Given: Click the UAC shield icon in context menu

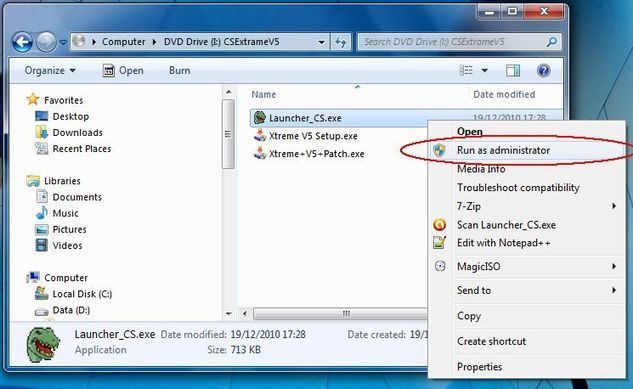Looking at the screenshot, I should (x=439, y=150).
